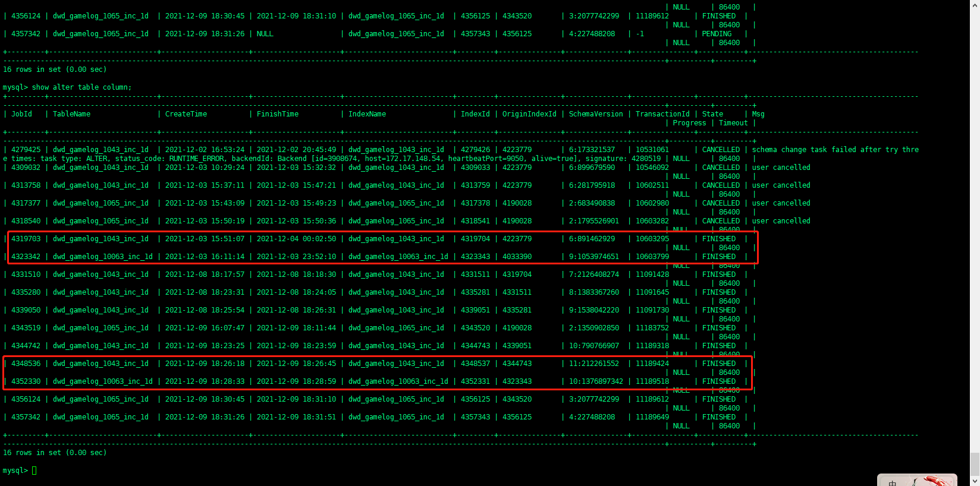
Task: Click the PENDING state value
Action: [x=717, y=34]
